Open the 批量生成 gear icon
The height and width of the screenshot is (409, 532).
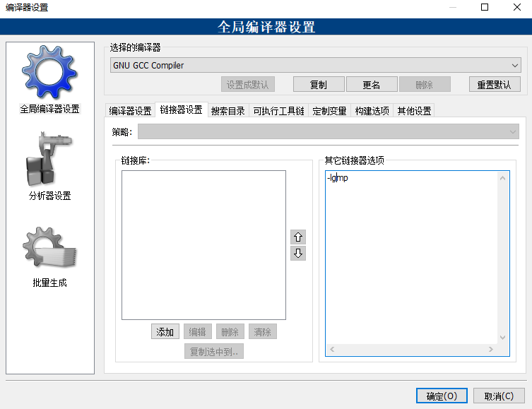(49, 248)
